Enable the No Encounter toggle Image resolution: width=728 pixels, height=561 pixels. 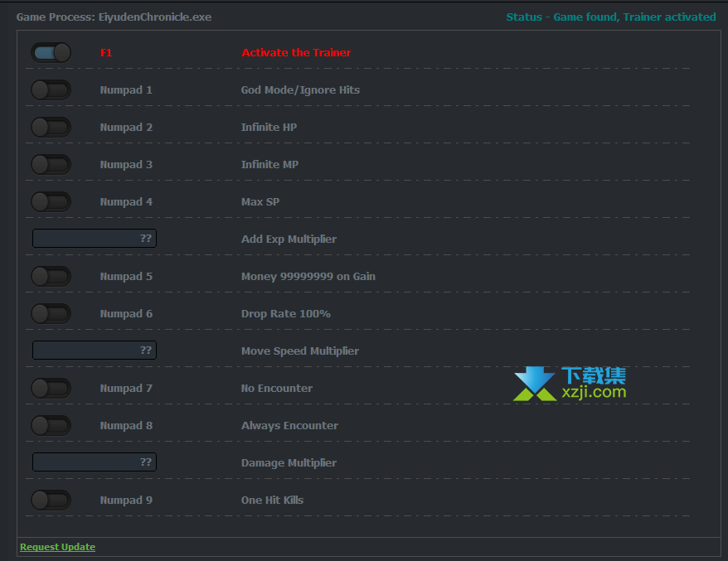(x=51, y=388)
